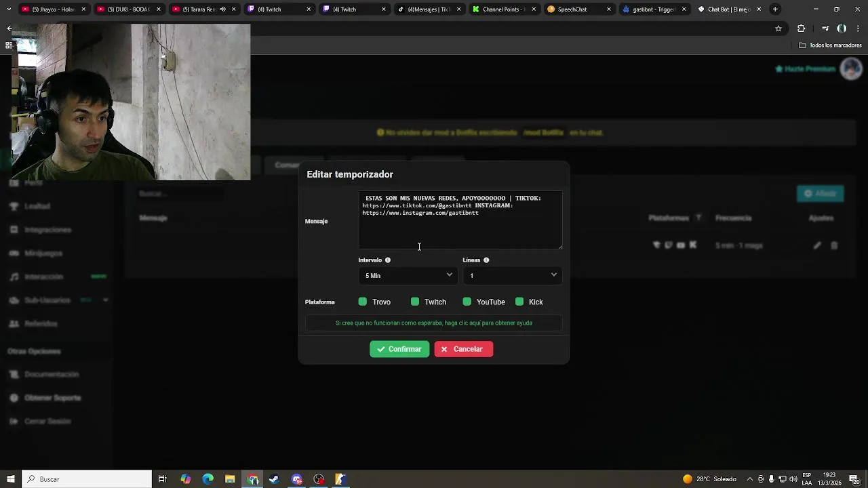Open the Intervalo 5 Min dropdown
The width and height of the screenshot is (868, 488).
(408, 275)
